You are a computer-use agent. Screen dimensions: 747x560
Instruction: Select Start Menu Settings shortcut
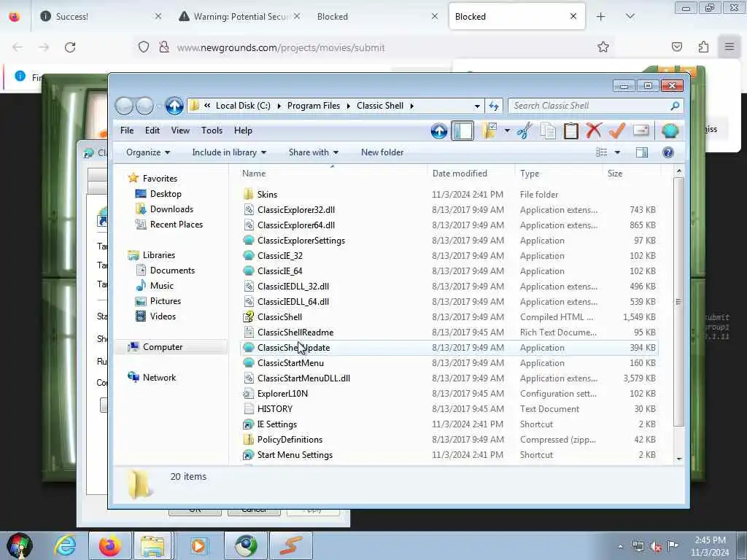click(x=295, y=455)
